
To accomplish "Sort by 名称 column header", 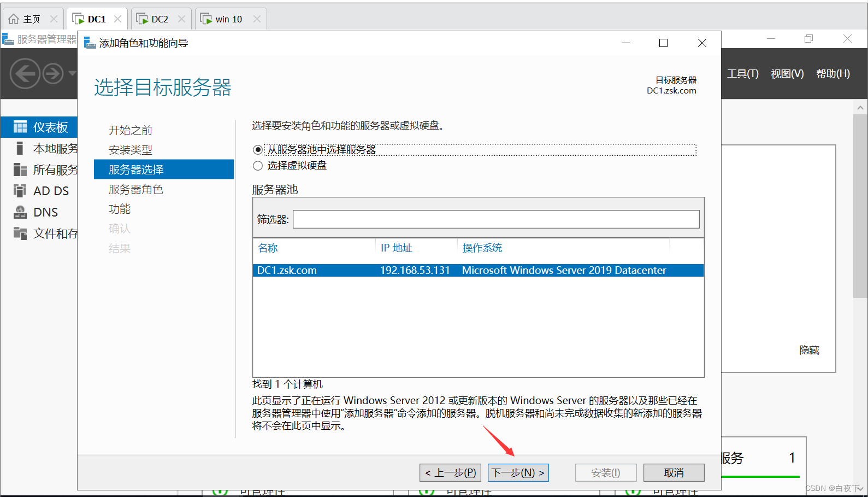I will [x=268, y=248].
